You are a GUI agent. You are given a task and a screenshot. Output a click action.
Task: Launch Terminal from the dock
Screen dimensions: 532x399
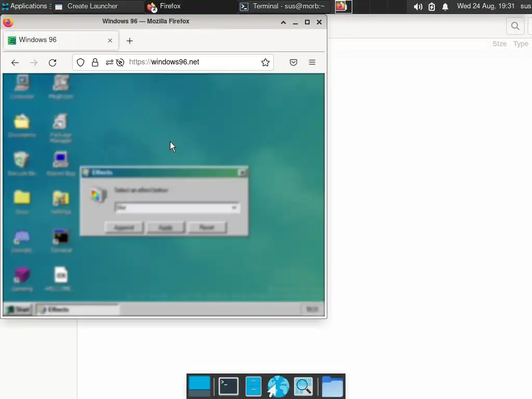click(x=229, y=386)
